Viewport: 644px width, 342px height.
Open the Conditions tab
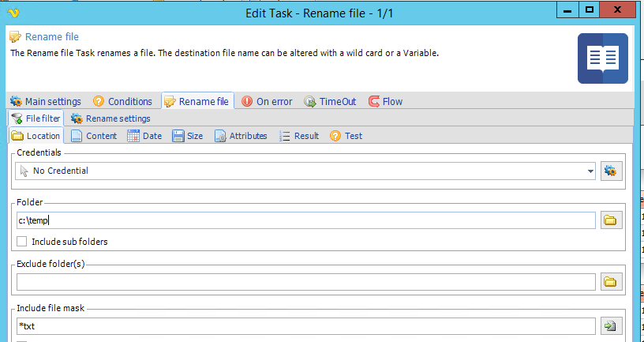pos(122,101)
